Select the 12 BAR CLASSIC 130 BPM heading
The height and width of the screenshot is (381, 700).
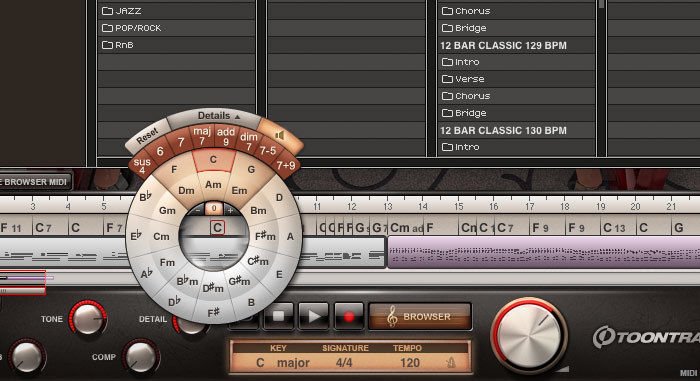point(503,130)
